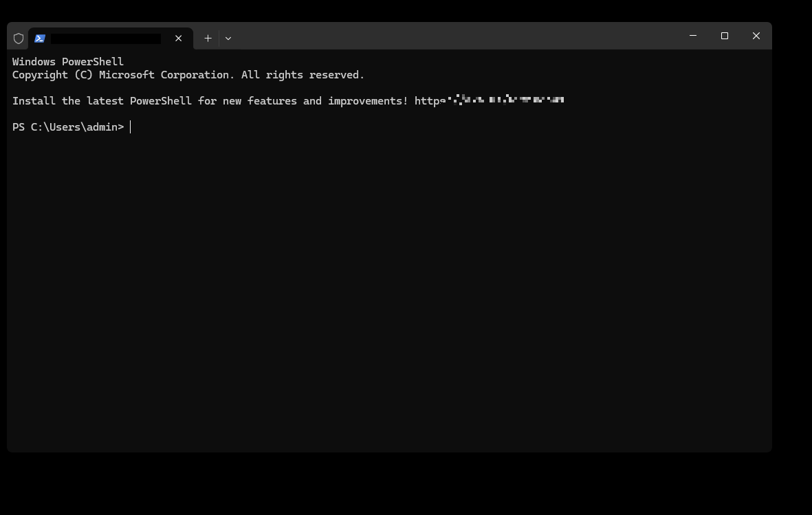Click the 'PS C:\Users\admin>' prompt text
This screenshot has height=515, width=812.
click(x=68, y=127)
